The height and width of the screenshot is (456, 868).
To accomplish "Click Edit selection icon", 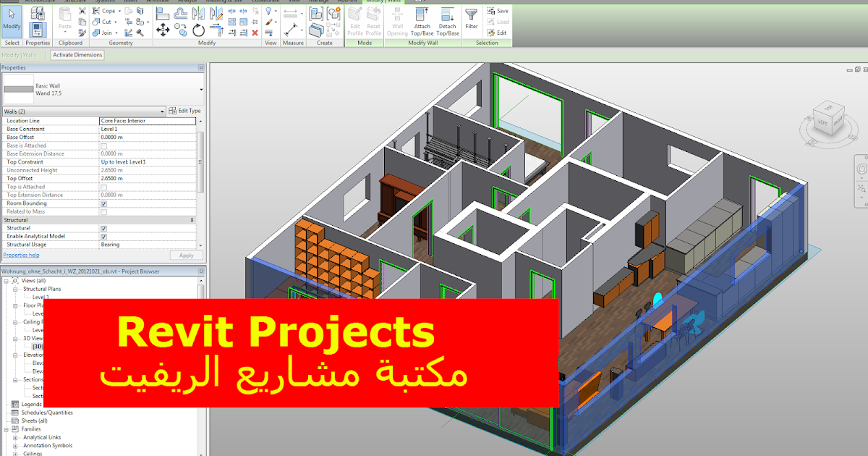I will [x=497, y=33].
